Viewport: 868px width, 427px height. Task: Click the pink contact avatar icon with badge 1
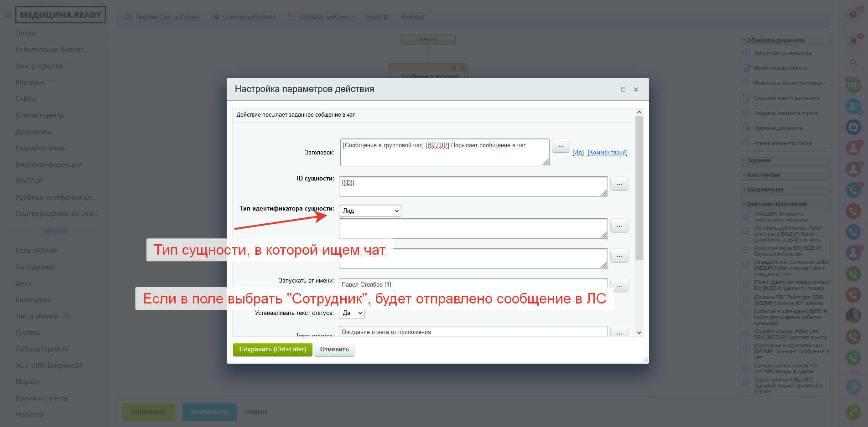(853, 148)
